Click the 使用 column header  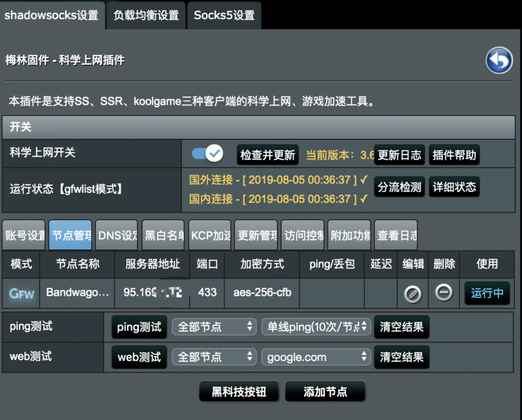487,264
